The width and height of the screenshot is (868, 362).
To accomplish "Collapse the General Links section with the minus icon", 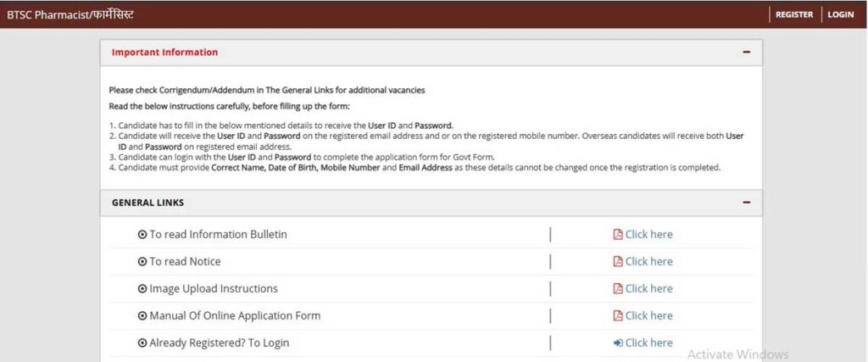I will pyautogui.click(x=746, y=203).
